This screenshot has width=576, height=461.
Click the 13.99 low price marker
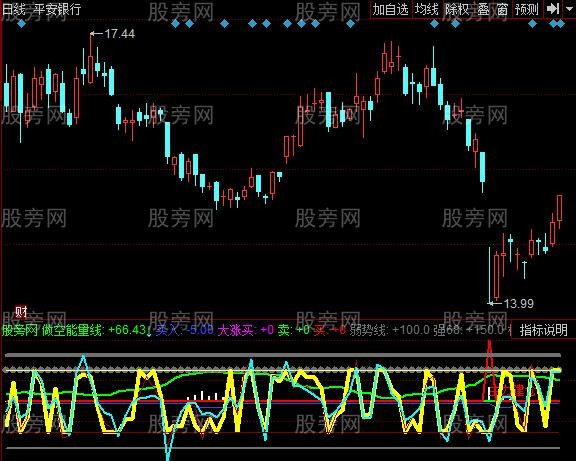point(518,304)
